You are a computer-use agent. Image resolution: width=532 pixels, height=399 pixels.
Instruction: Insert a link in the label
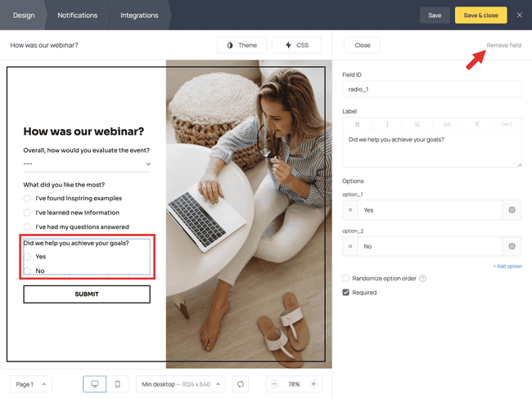(447, 124)
